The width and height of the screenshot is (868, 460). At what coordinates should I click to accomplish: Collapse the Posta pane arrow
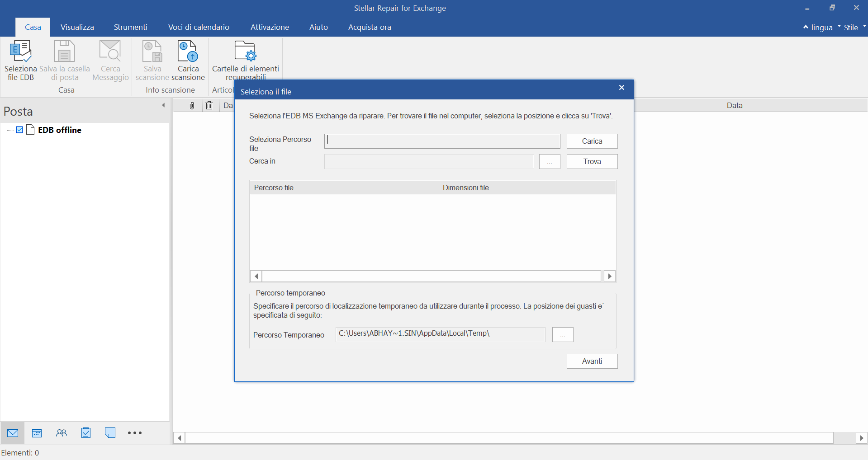coord(163,105)
